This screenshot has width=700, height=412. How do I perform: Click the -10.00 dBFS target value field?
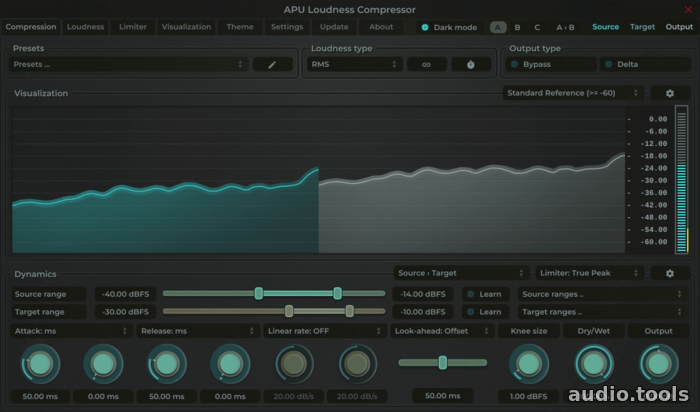[x=423, y=312]
